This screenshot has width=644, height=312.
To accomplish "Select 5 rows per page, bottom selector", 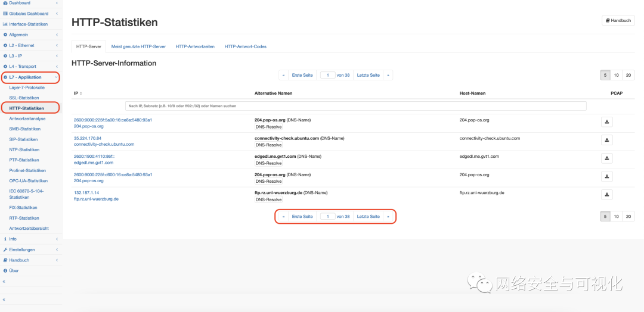I will (x=605, y=217).
